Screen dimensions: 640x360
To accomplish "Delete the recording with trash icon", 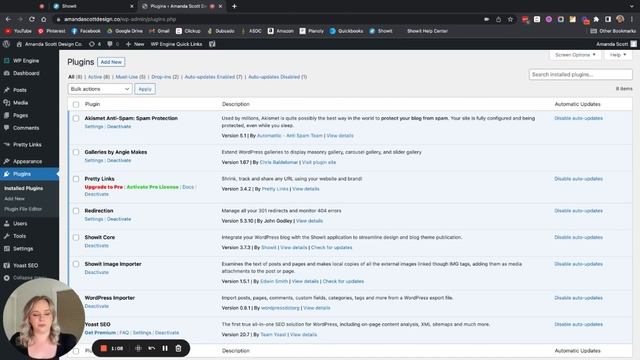I will click(178, 348).
